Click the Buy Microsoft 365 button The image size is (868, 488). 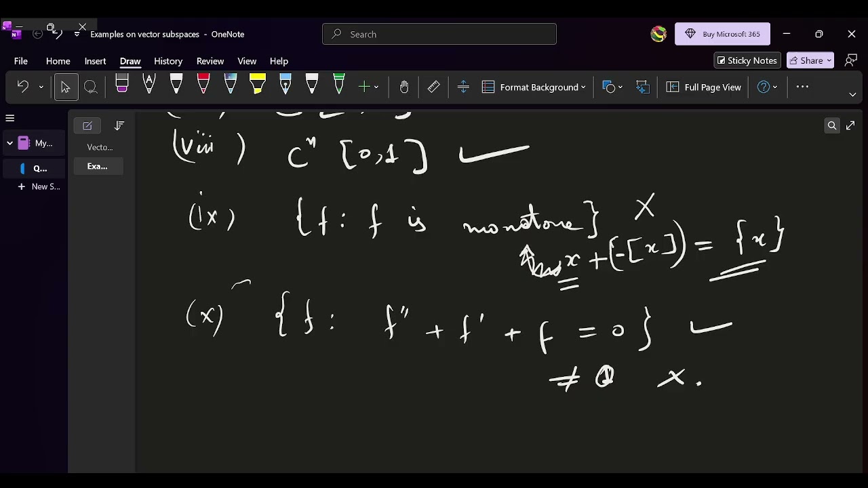[722, 34]
